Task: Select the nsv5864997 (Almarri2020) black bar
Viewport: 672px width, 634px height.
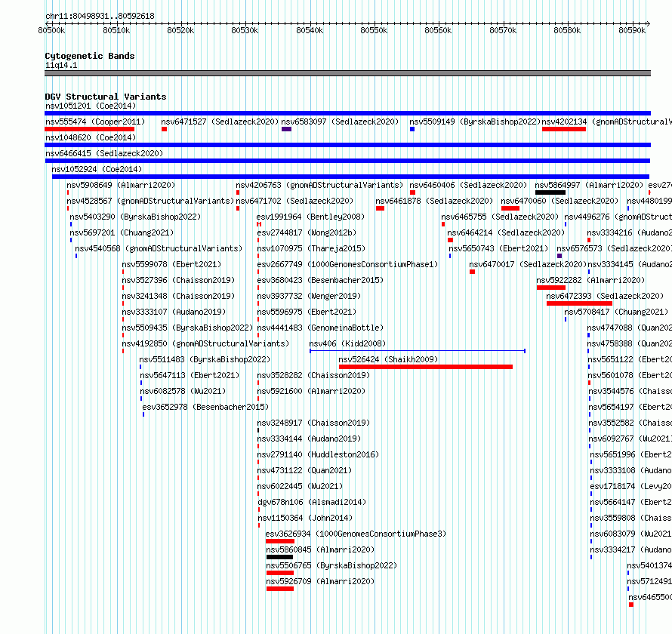Action: point(550,192)
